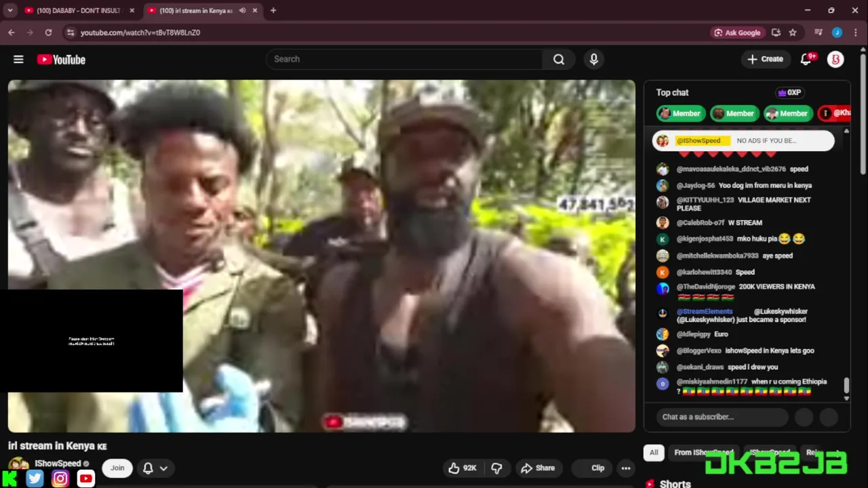The height and width of the screenshot is (488, 868).
Task: Click the live video player
Action: [321, 256]
